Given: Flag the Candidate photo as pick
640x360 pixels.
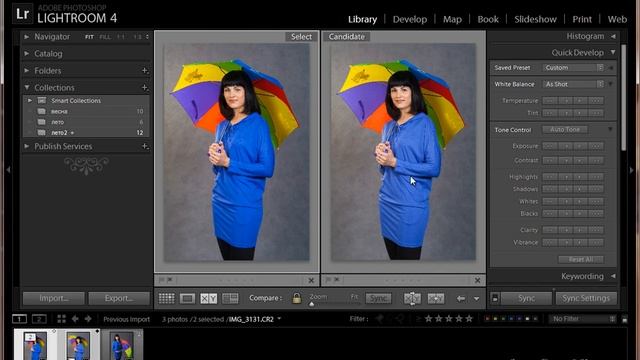Looking at the screenshot, I should click(328, 280).
